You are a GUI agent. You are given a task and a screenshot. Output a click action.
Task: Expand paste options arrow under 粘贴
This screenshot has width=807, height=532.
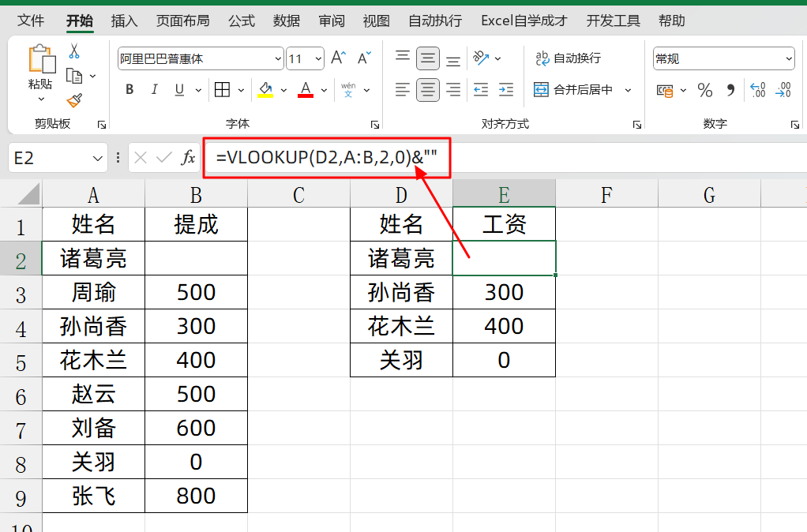pyautogui.click(x=41, y=99)
